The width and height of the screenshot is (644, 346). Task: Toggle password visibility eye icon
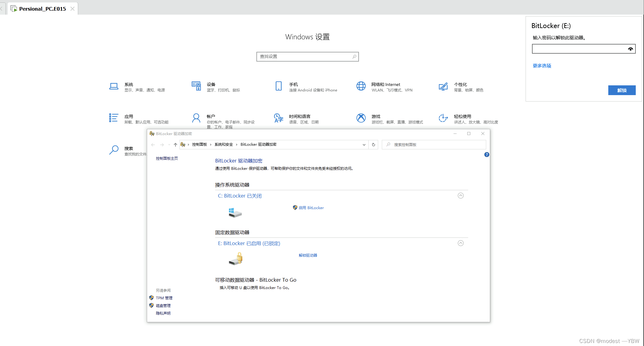[630, 49]
